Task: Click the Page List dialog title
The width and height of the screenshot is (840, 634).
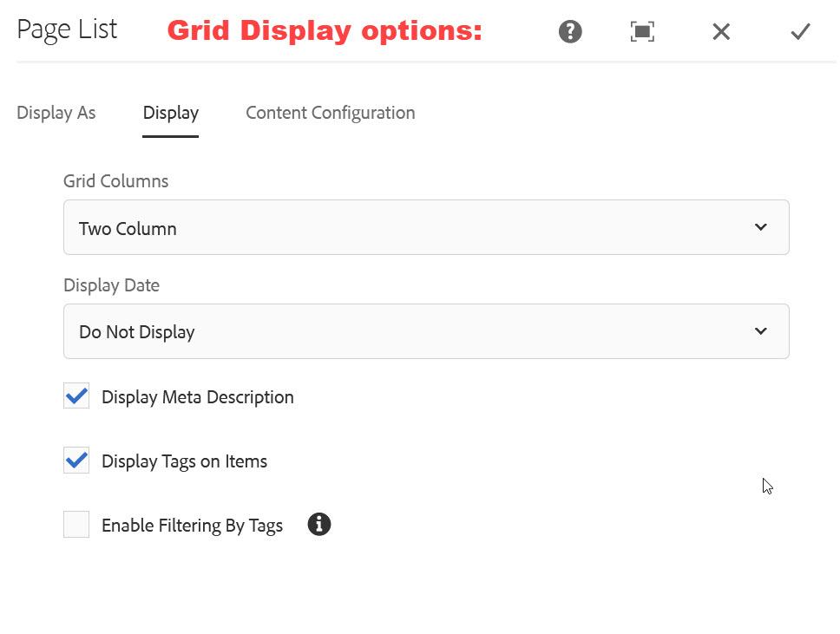Action: tap(67, 29)
